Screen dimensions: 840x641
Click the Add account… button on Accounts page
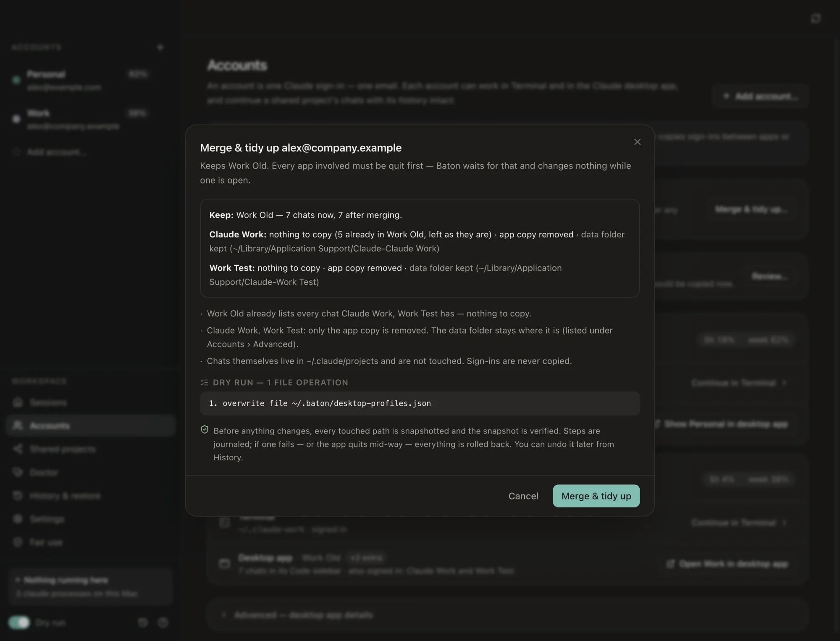click(x=761, y=96)
